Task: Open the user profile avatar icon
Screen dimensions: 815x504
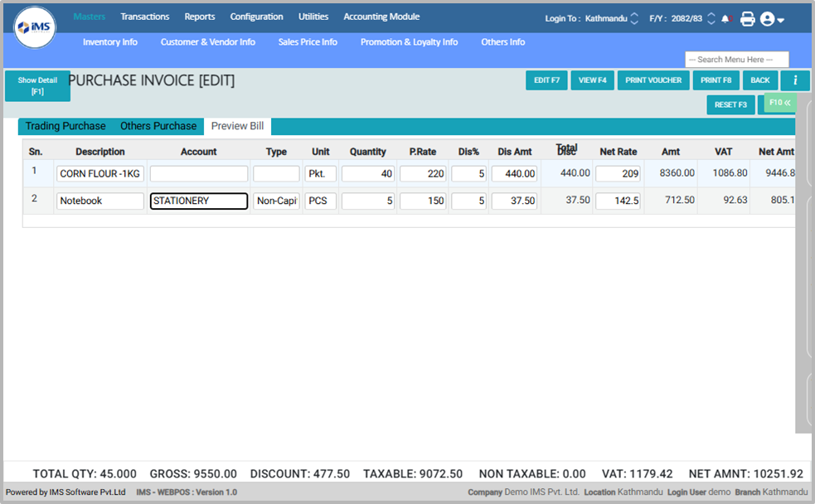Action: click(x=767, y=18)
